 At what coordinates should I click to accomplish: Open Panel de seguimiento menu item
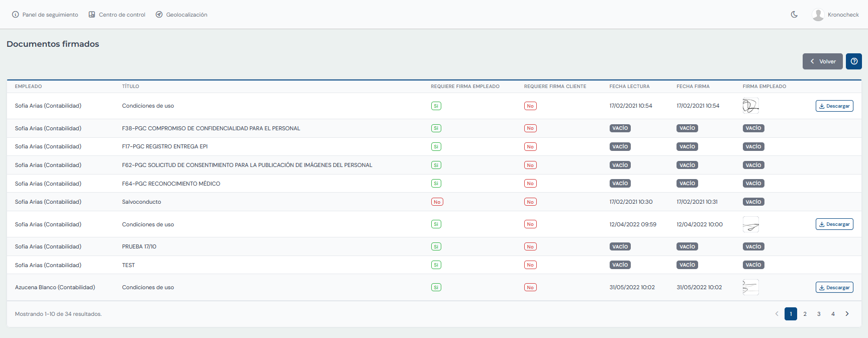point(45,15)
